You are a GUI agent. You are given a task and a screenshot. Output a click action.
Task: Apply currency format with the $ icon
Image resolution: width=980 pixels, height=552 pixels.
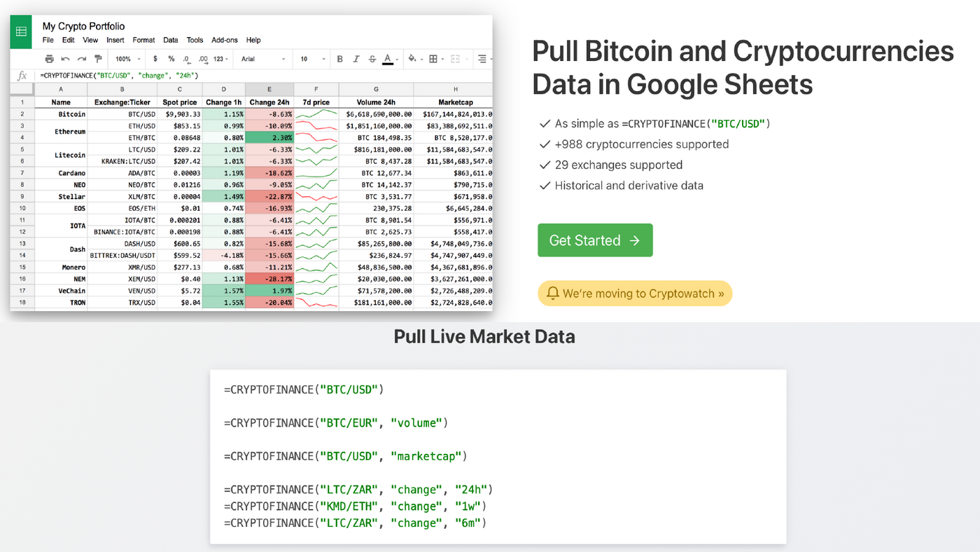[x=155, y=59]
